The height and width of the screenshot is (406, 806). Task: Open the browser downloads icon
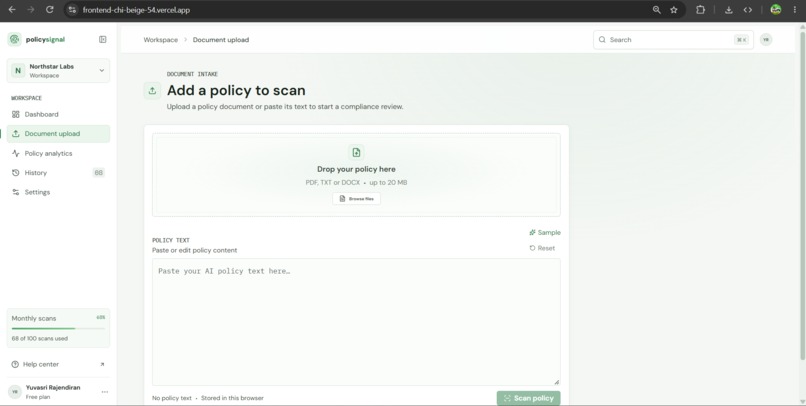pos(728,10)
